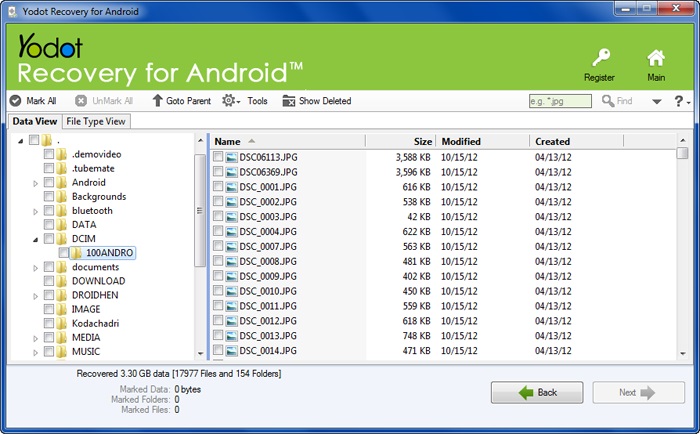Screen dimensions: 700x434
Task: Sort by the Modified column header
Action: click(483, 142)
